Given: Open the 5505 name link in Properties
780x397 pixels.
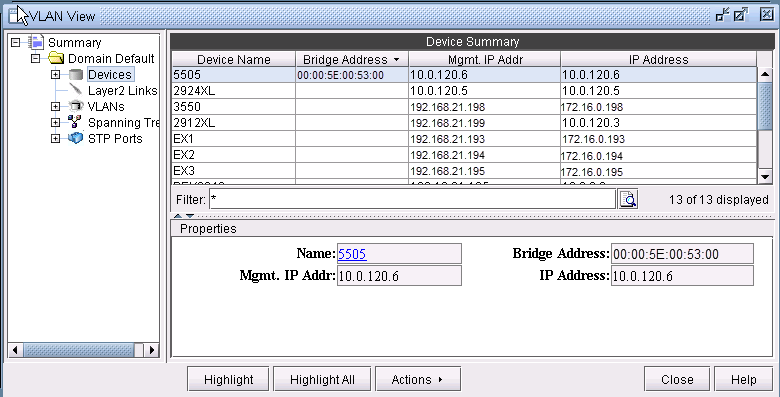Looking at the screenshot, I should (x=352, y=254).
